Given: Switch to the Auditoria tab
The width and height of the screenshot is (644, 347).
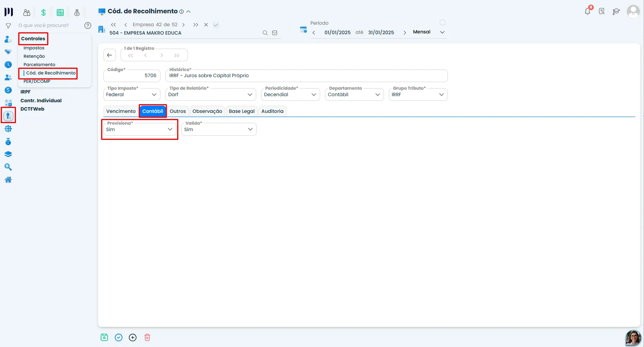Looking at the screenshot, I should click(273, 111).
